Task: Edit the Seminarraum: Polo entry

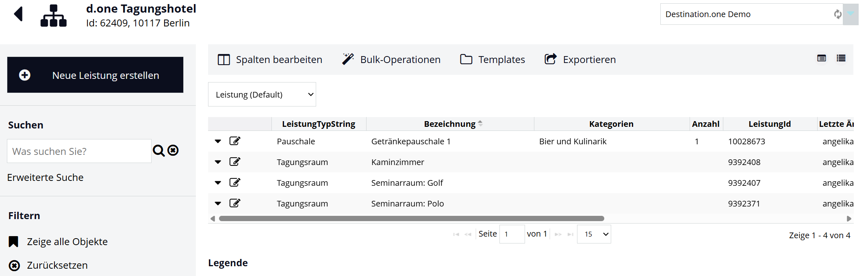Action: click(235, 203)
